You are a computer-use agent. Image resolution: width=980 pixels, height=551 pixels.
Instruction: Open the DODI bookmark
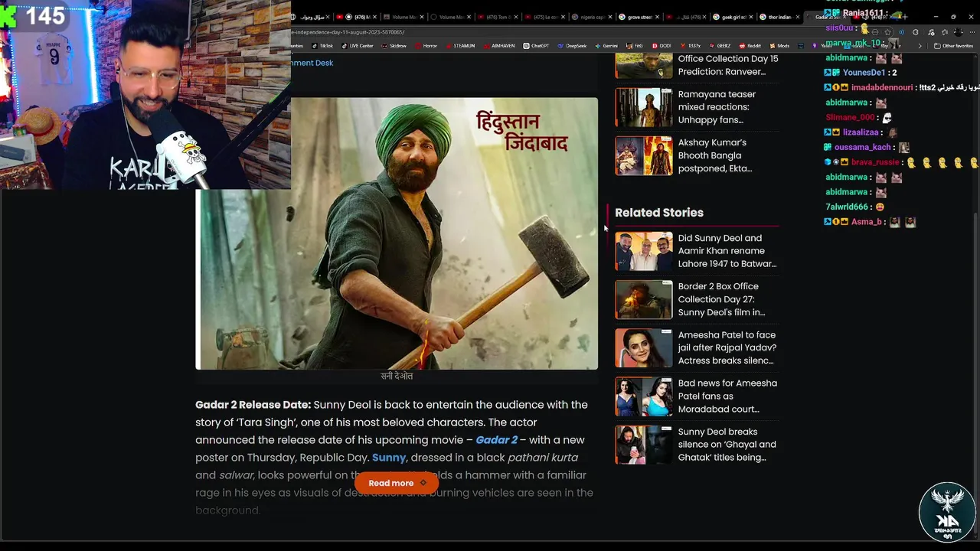(661, 46)
